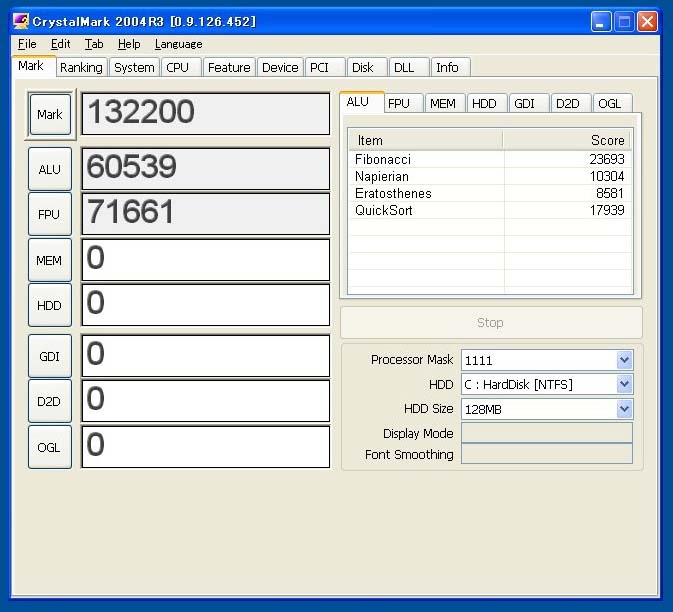Expand the HDD Size dropdown
Image resolution: width=673 pixels, height=612 pixels.
coord(624,409)
